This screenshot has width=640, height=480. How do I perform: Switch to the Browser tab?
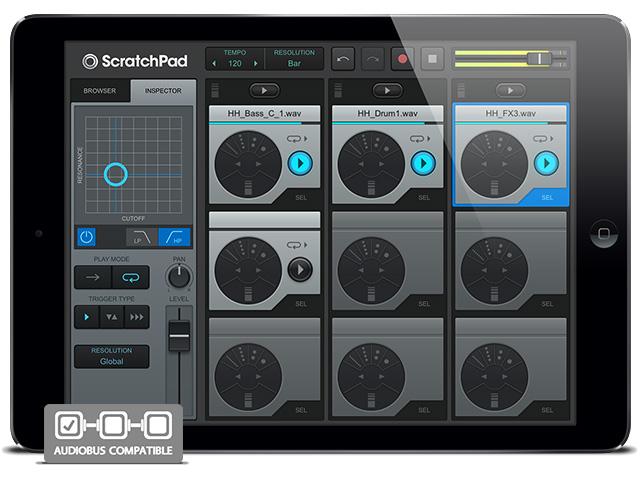point(99,91)
